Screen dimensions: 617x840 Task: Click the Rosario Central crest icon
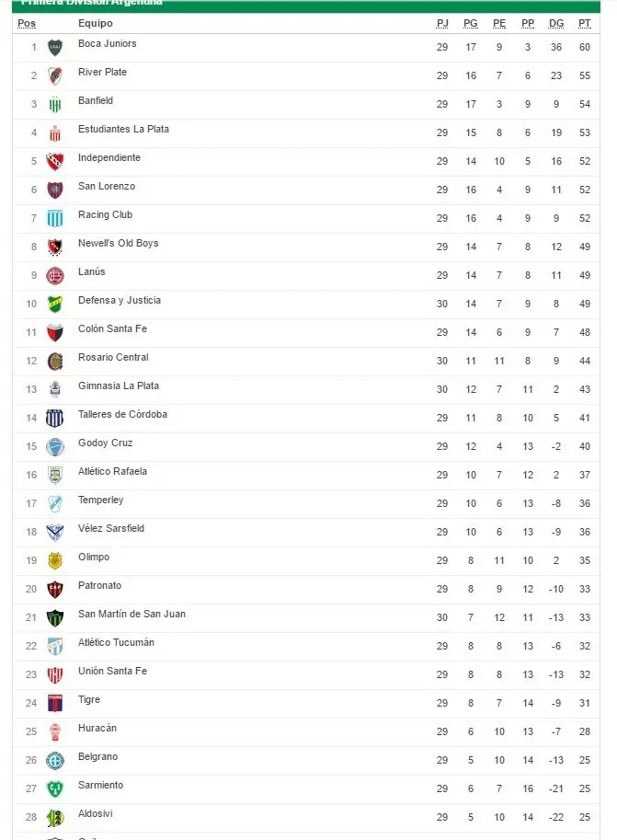55,361
